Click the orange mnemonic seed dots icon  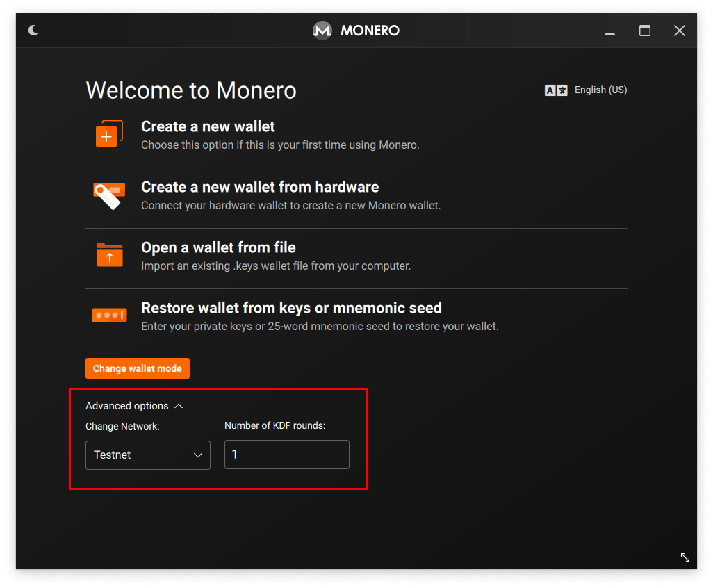click(x=109, y=315)
